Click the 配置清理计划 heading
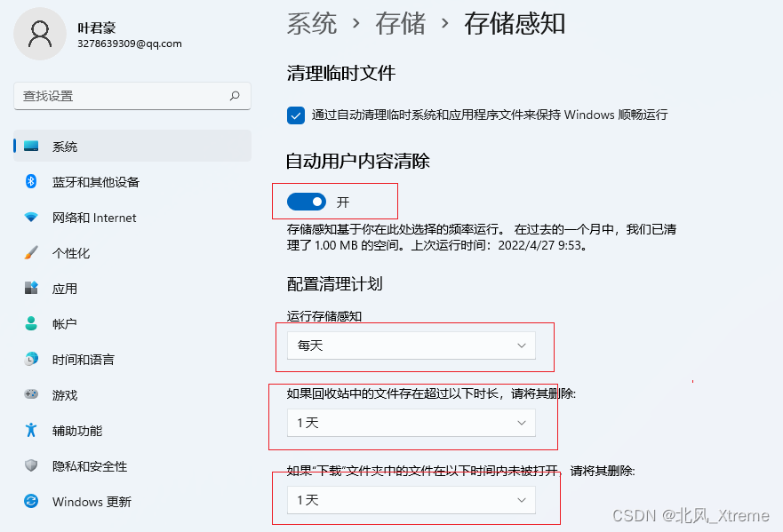The image size is (783, 532). coord(334,284)
